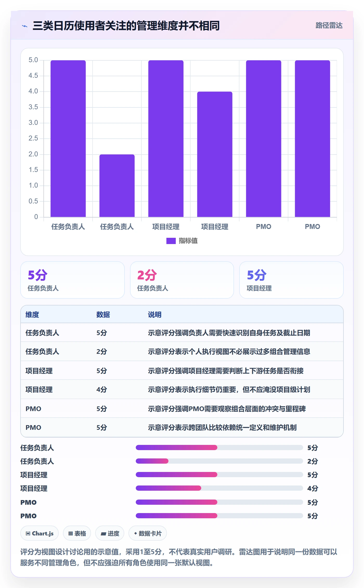Open the 2分 任务负责人 summary card

(182, 280)
